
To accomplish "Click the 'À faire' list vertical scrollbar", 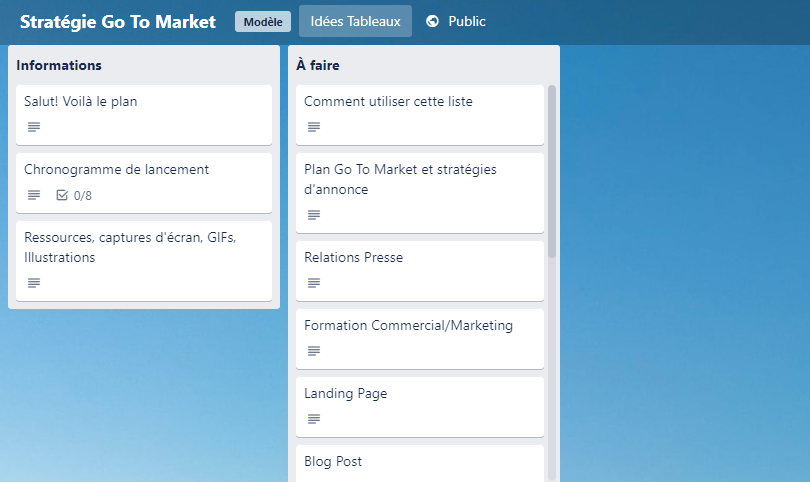I will click(552, 172).
